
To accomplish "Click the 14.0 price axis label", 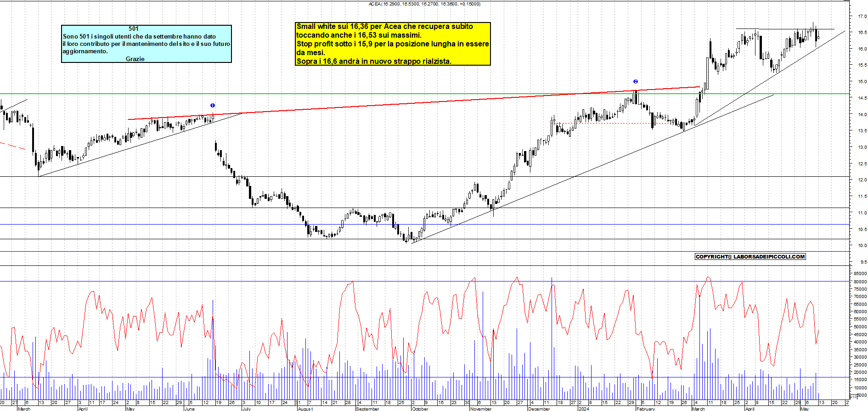I will coord(862,114).
